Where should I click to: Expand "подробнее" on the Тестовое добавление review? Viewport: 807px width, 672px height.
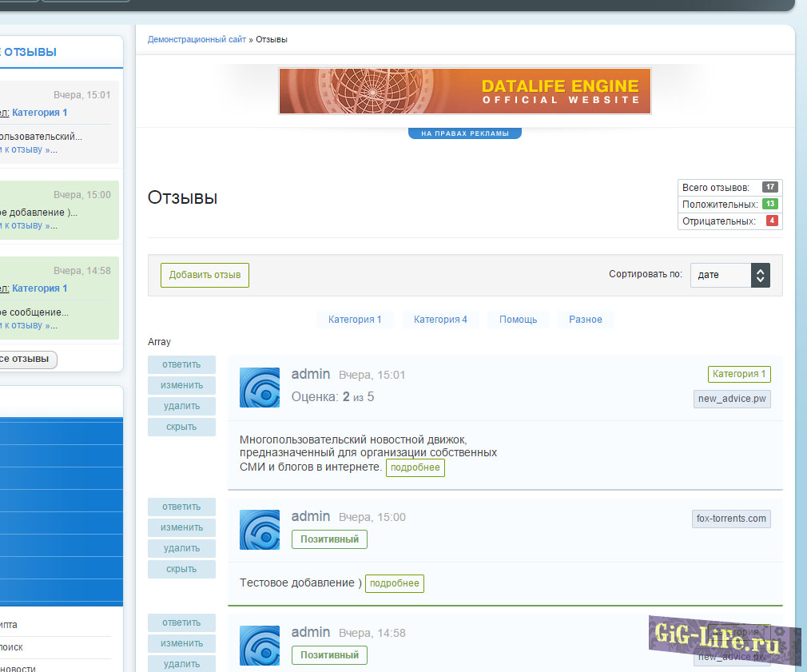coord(394,583)
